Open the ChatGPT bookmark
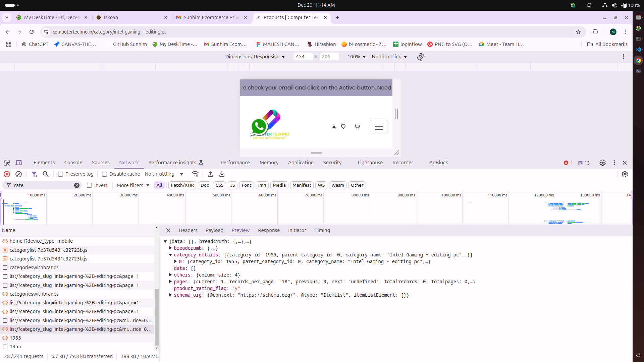Viewport: 644px width, 362px height. pyautogui.click(x=35, y=44)
